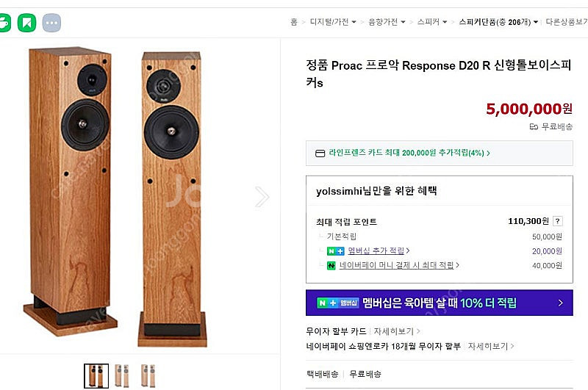This screenshot has width=588, height=390.
Task: Click 자세히보기 next to 무이자 할부 카드
Action: click(x=392, y=331)
